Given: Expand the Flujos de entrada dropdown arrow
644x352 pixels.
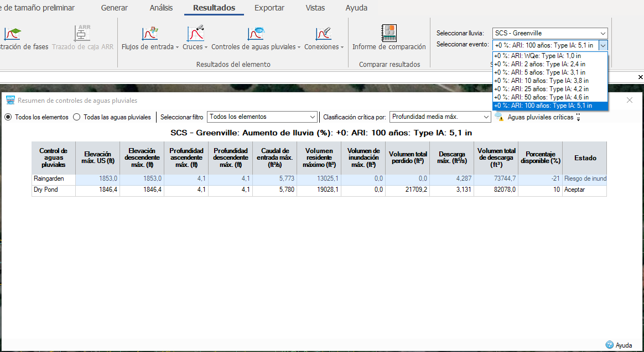Looking at the screenshot, I should coord(177,47).
